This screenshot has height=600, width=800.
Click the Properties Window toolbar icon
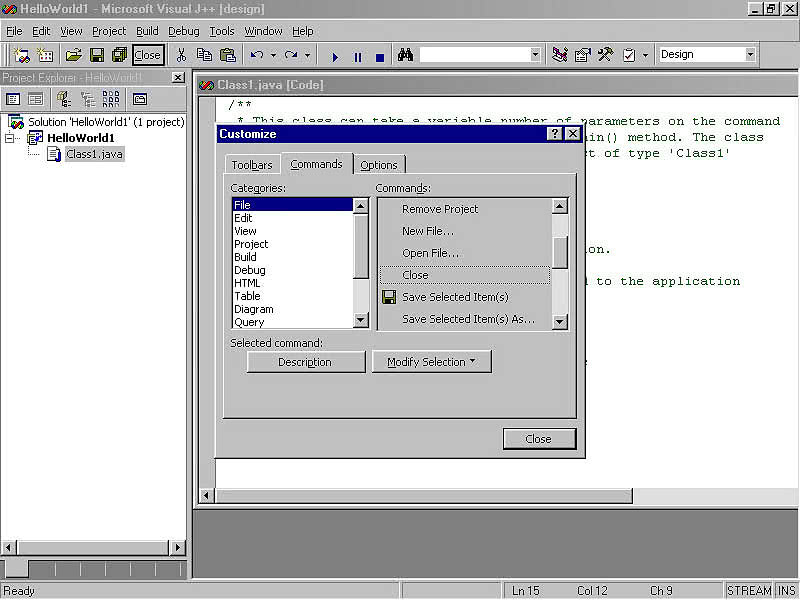tap(583, 55)
